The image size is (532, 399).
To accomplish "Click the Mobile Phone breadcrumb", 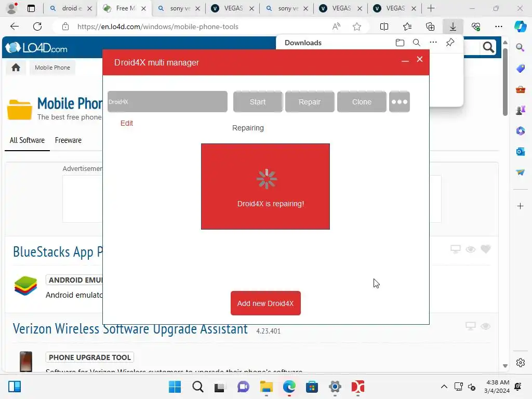I will (52, 68).
